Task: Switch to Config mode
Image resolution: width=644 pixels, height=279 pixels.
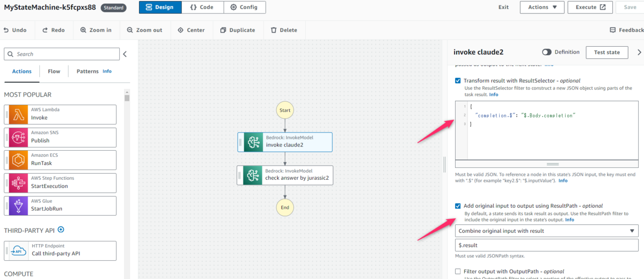Action: pos(244,8)
